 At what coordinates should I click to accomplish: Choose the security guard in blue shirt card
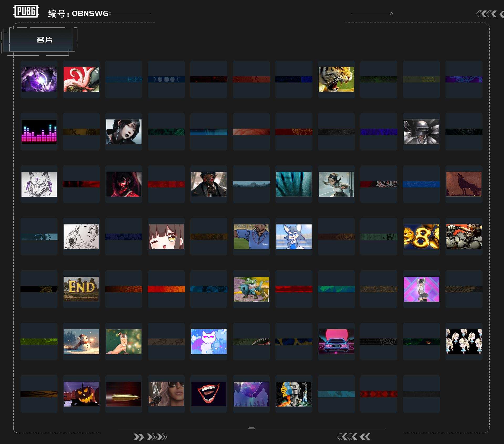pyautogui.click(x=251, y=237)
